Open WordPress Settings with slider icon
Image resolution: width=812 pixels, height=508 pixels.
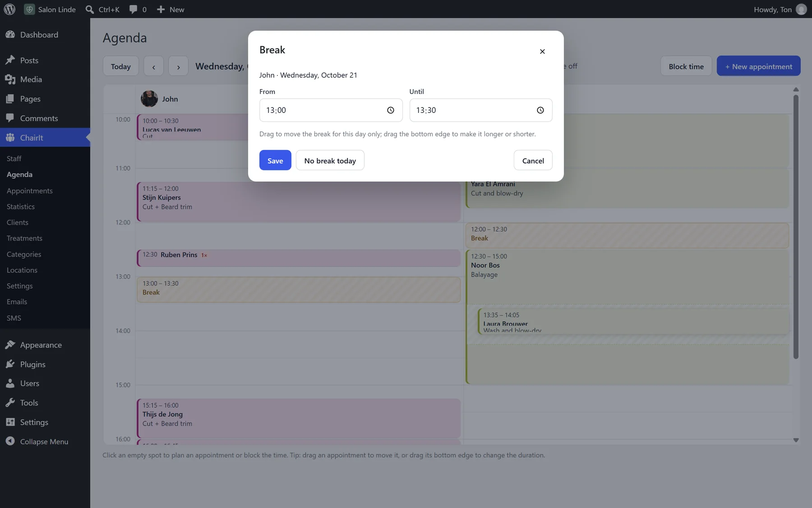(x=45, y=422)
